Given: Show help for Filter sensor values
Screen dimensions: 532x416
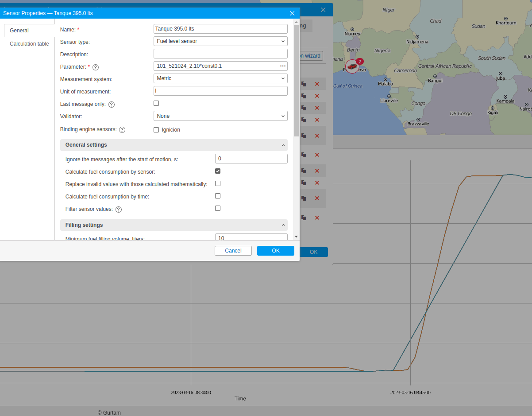Looking at the screenshot, I should [x=119, y=209].
